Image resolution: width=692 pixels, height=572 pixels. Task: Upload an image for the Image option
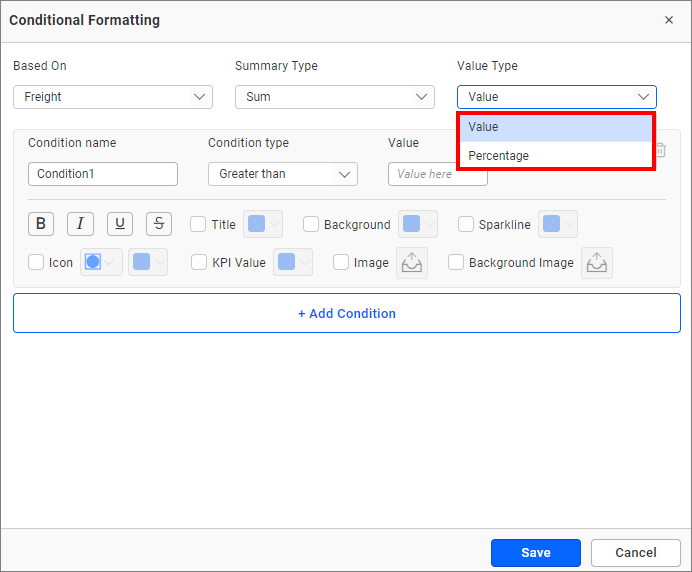[412, 263]
